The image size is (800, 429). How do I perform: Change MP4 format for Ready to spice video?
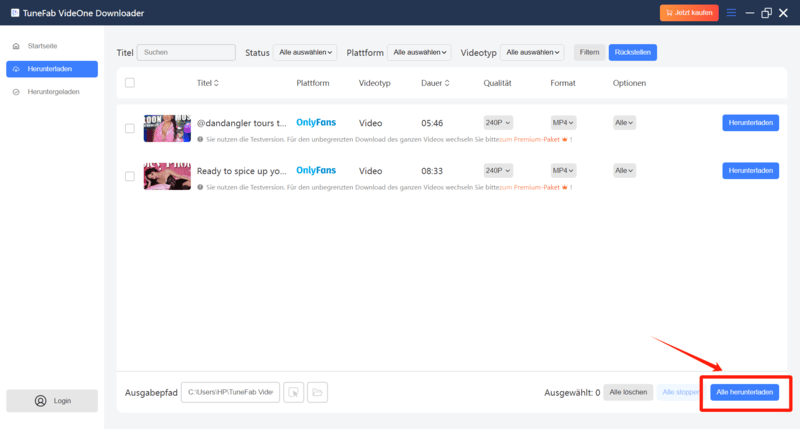(563, 170)
